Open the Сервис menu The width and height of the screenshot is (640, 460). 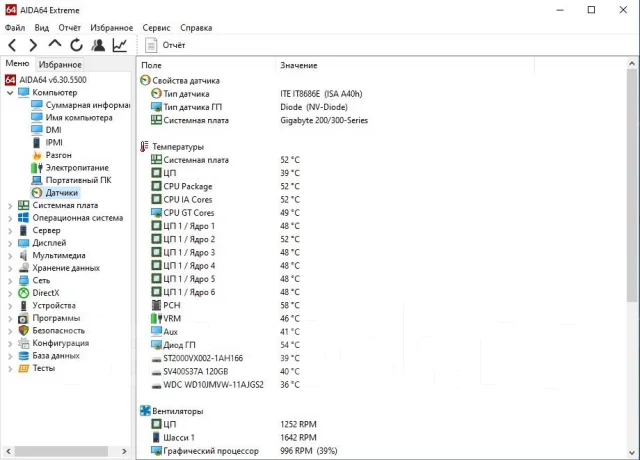click(156, 28)
